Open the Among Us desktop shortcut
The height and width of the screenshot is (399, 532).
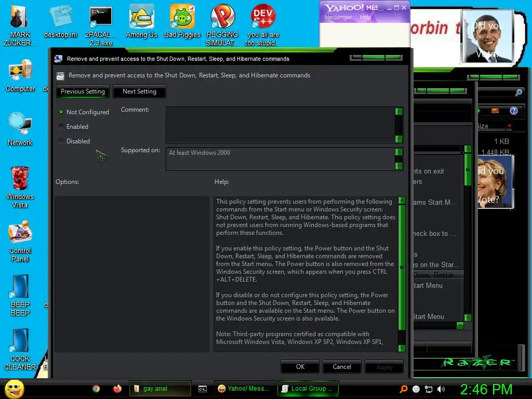[x=141, y=21]
